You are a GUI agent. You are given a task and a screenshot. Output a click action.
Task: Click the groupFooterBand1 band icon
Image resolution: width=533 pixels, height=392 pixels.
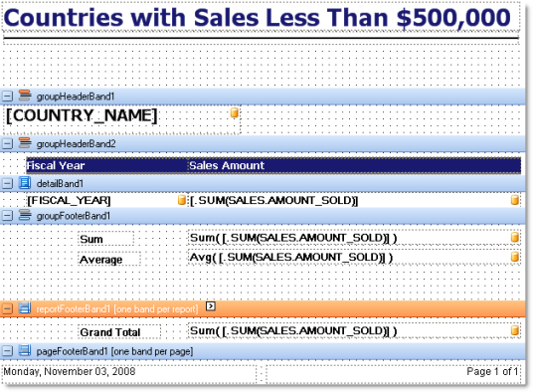(x=25, y=215)
